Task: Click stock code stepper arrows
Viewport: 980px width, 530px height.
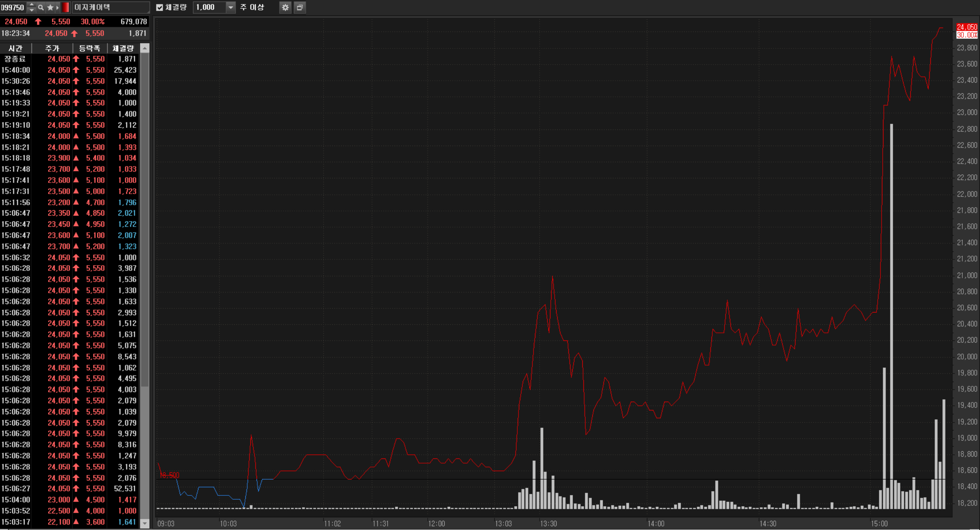Action: [x=32, y=7]
